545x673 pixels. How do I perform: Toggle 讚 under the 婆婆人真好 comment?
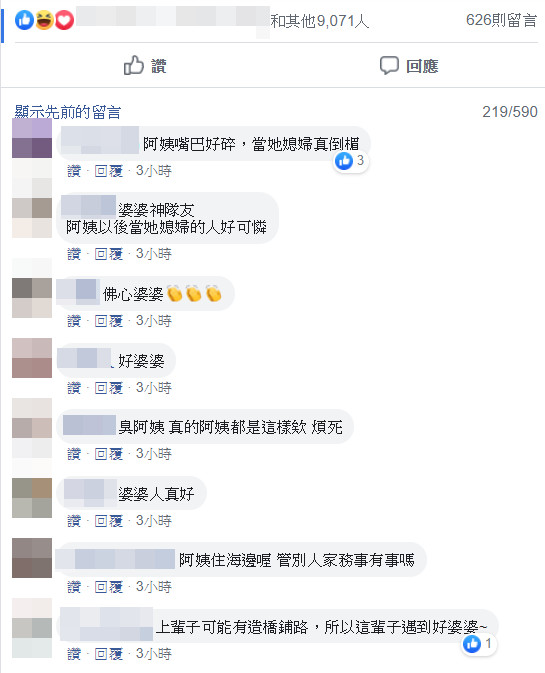(74, 521)
